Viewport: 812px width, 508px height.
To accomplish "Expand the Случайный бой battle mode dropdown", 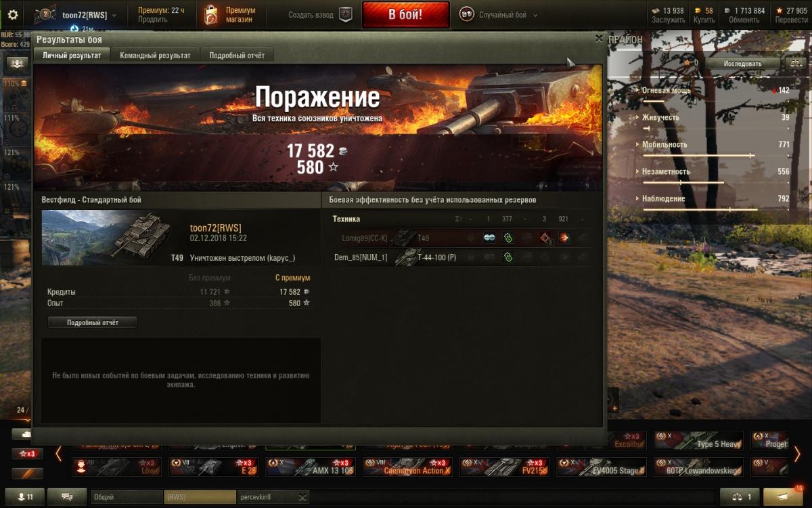I will [x=535, y=15].
